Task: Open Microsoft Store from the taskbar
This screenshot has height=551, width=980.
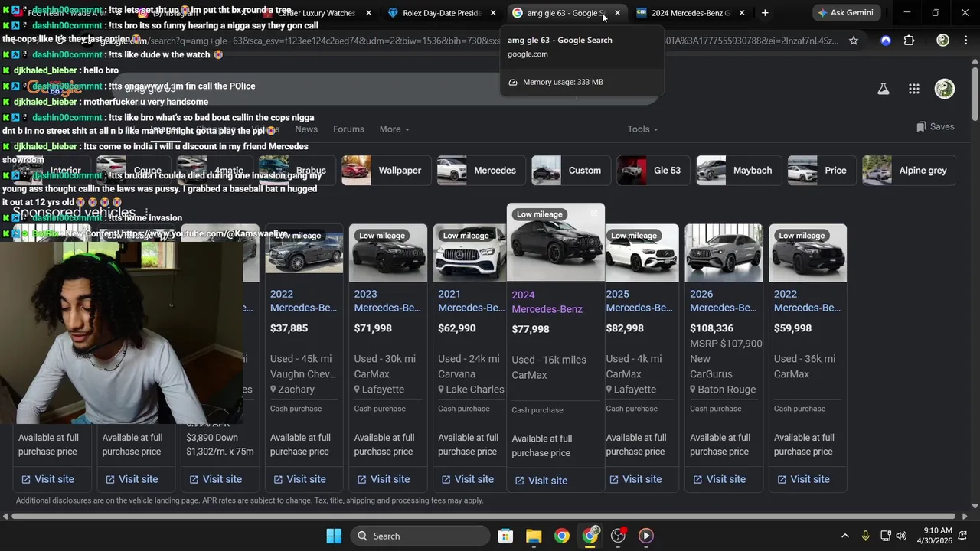Action: (505, 536)
